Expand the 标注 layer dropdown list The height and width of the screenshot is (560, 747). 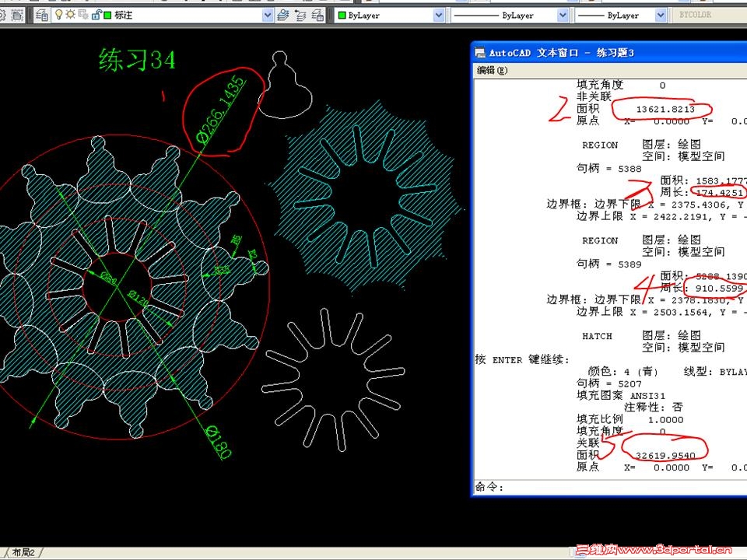pyautogui.click(x=267, y=16)
